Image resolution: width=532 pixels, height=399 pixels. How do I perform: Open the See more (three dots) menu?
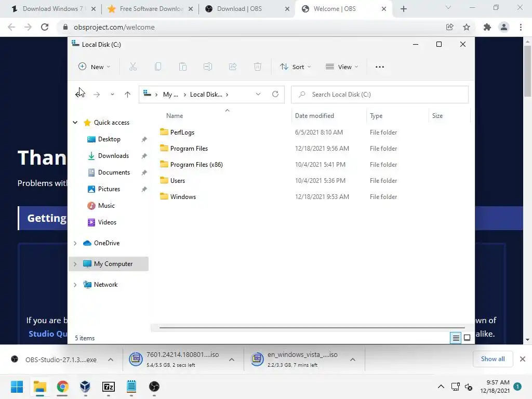pyautogui.click(x=380, y=67)
